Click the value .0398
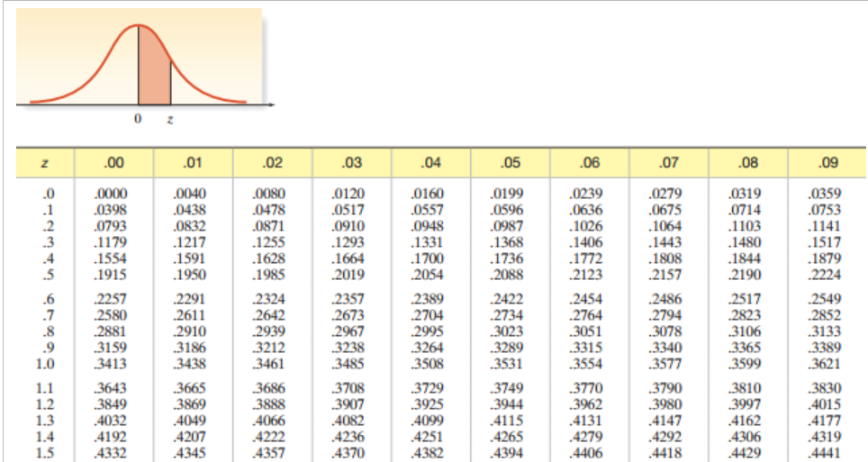This screenshot has width=868, height=462. click(x=111, y=210)
